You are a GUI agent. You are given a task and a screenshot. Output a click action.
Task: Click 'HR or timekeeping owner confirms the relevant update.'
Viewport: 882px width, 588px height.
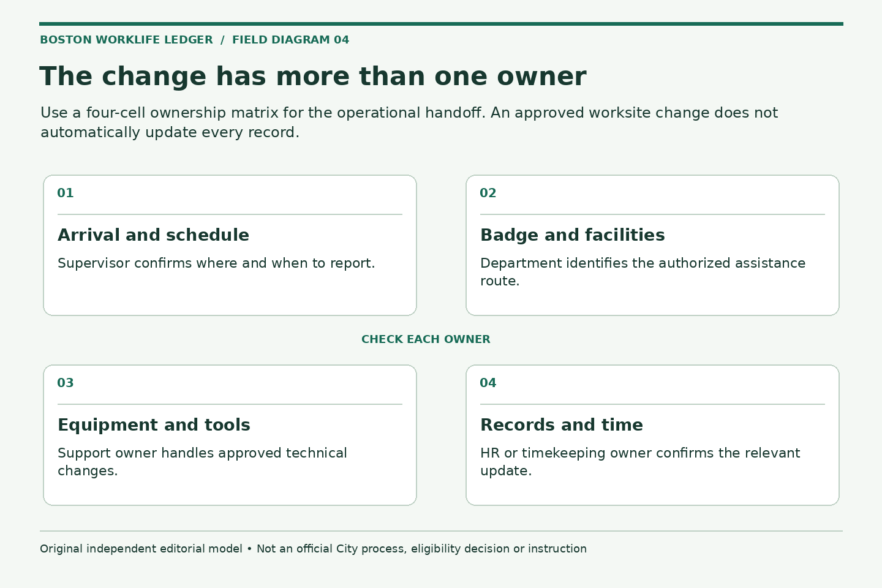[x=640, y=462]
